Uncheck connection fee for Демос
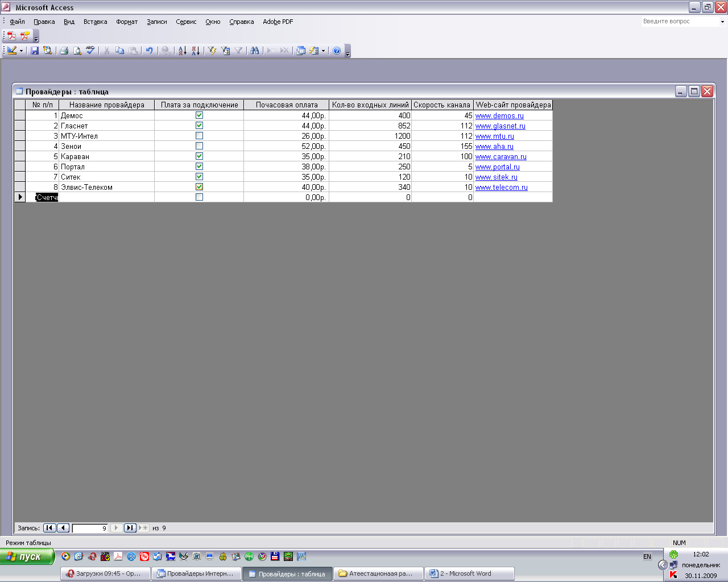The height and width of the screenshot is (582, 728). (x=199, y=115)
